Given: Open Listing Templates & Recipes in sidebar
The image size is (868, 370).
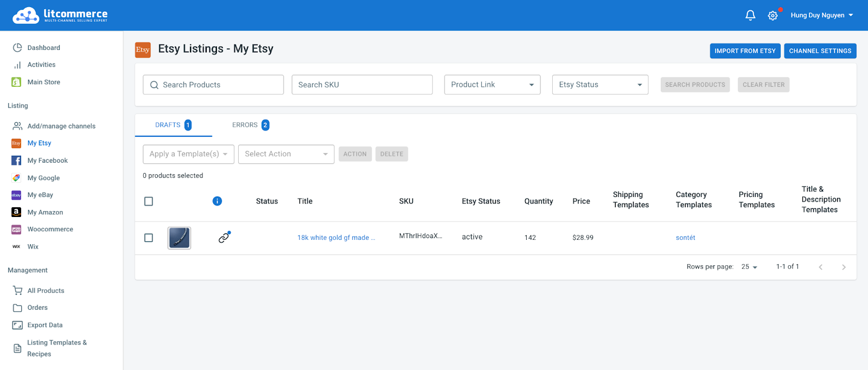Looking at the screenshot, I should tap(56, 348).
